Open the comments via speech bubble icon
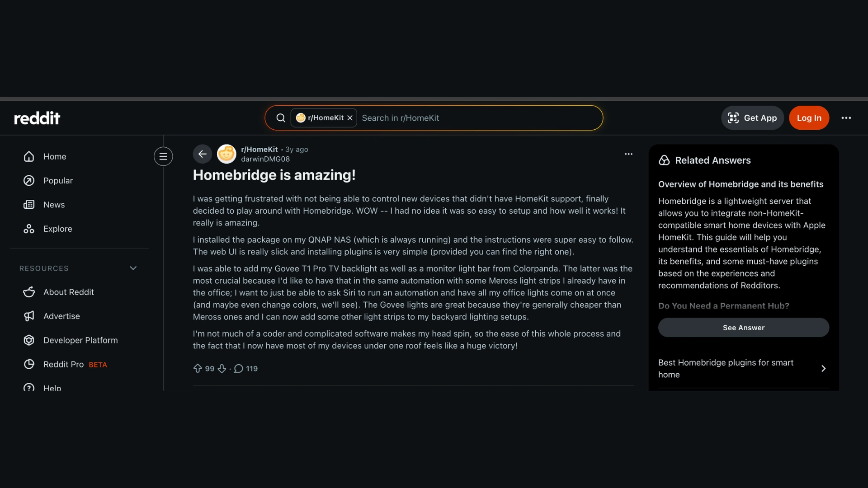The height and width of the screenshot is (488, 868). pos(239,368)
